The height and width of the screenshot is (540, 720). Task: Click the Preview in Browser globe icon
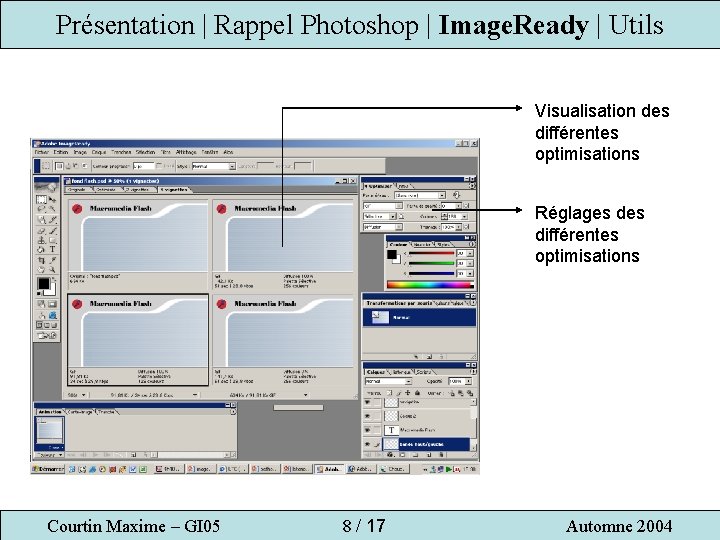click(x=53, y=315)
